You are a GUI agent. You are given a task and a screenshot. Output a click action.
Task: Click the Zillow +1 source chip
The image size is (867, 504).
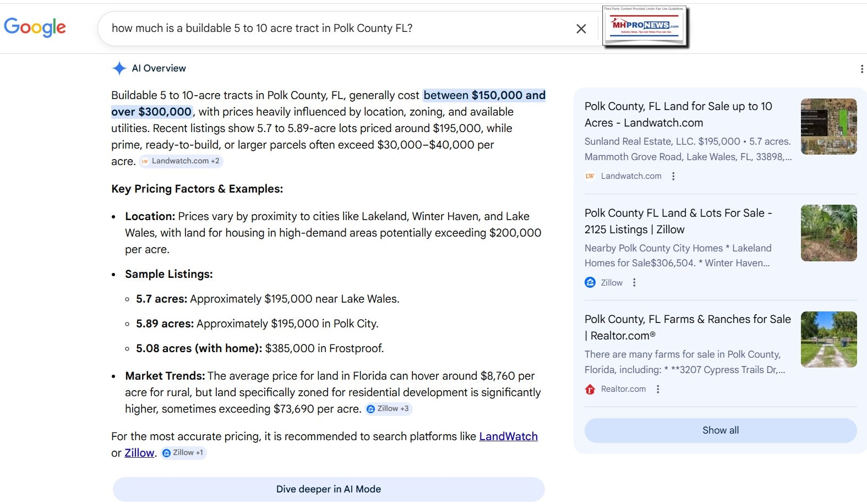(183, 453)
